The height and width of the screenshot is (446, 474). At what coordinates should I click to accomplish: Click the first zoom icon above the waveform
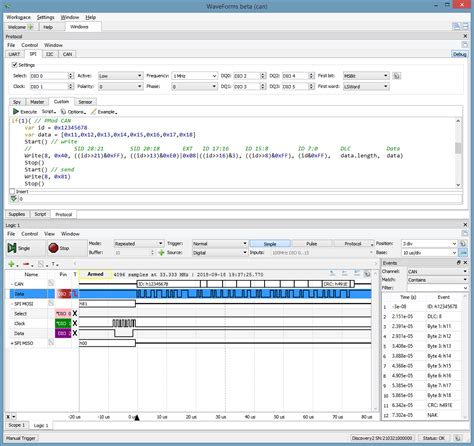(332, 274)
